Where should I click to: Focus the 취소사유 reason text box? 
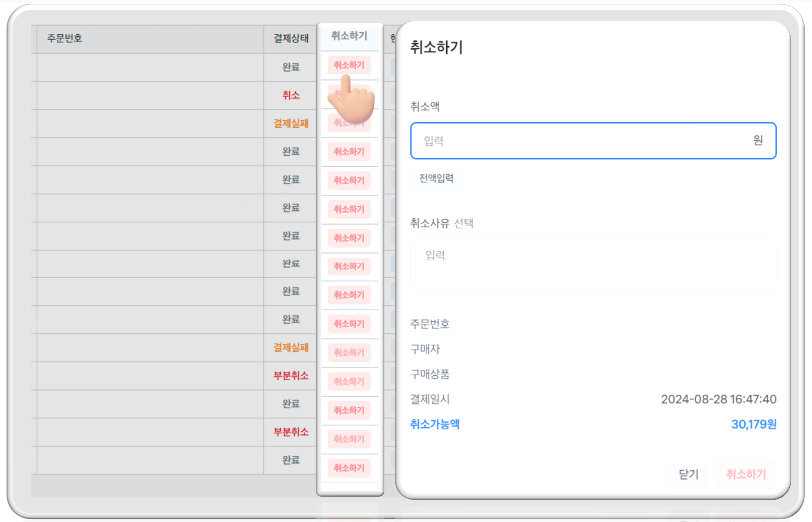pyautogui.click(x=593, y=264)
